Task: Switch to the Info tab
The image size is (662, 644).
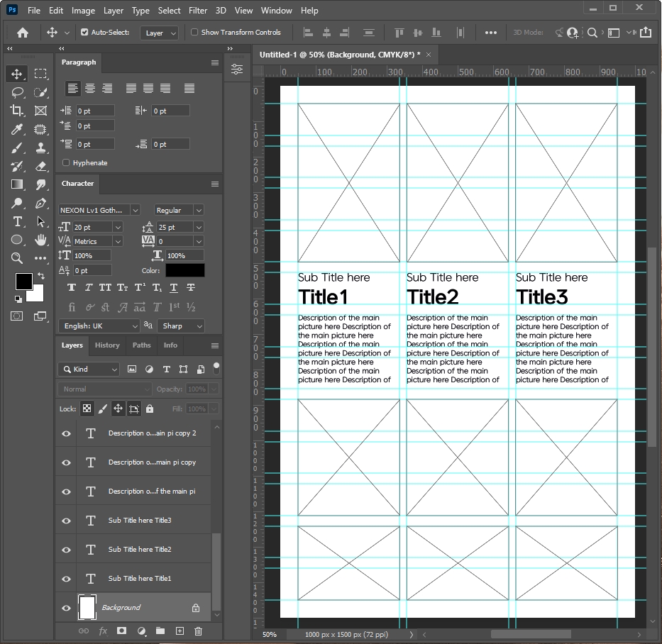Action: (170, 345)
